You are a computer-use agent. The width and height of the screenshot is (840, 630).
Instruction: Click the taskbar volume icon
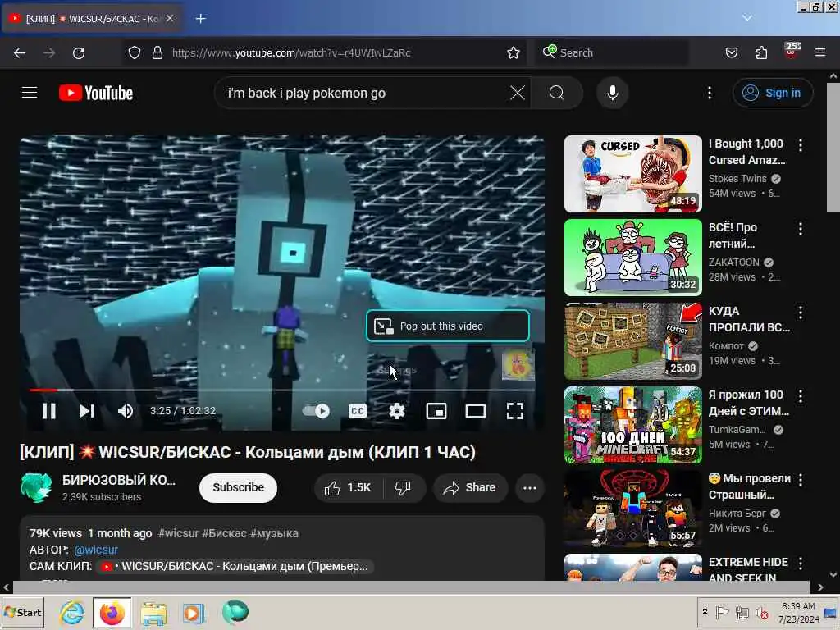[x=761, y=612]
